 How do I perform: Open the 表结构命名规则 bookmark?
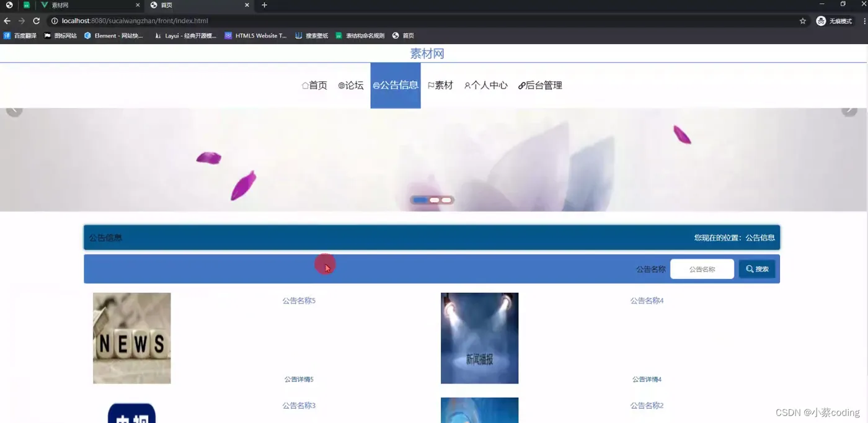(360, 36)
